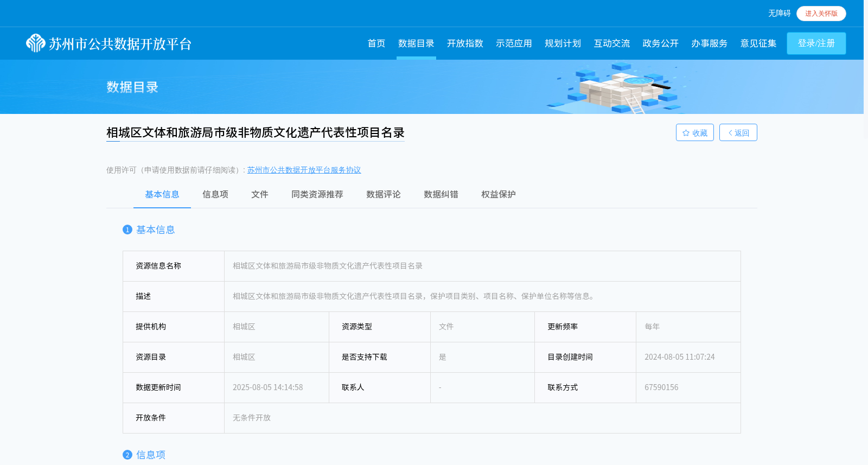This screenshot has height=465, width=868.
Task: Click the 描述 row description value
Action: click(414, 296)
